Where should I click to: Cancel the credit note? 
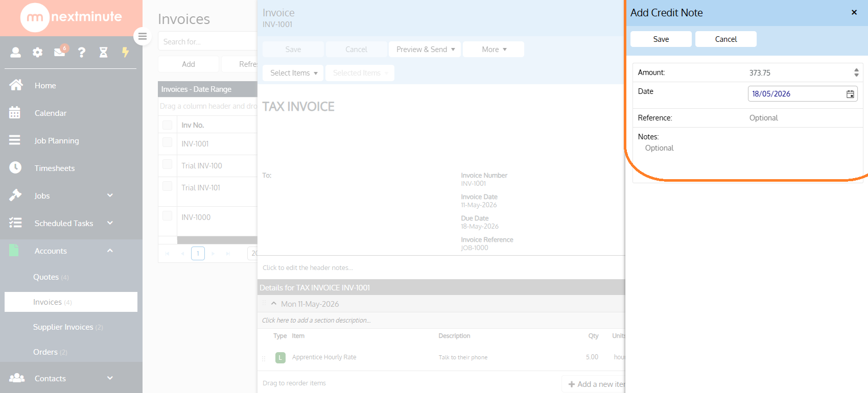[726, 39]
